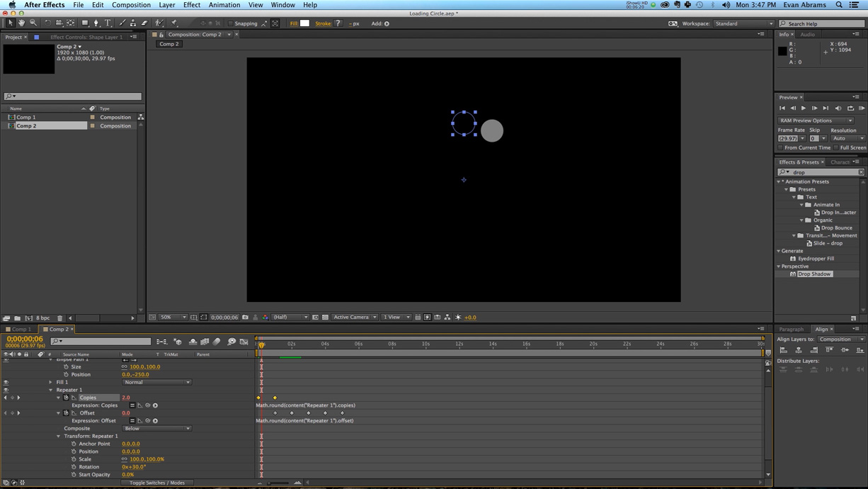
Task: Collapse the Repeater 1 group
Action: pos(50,390)
